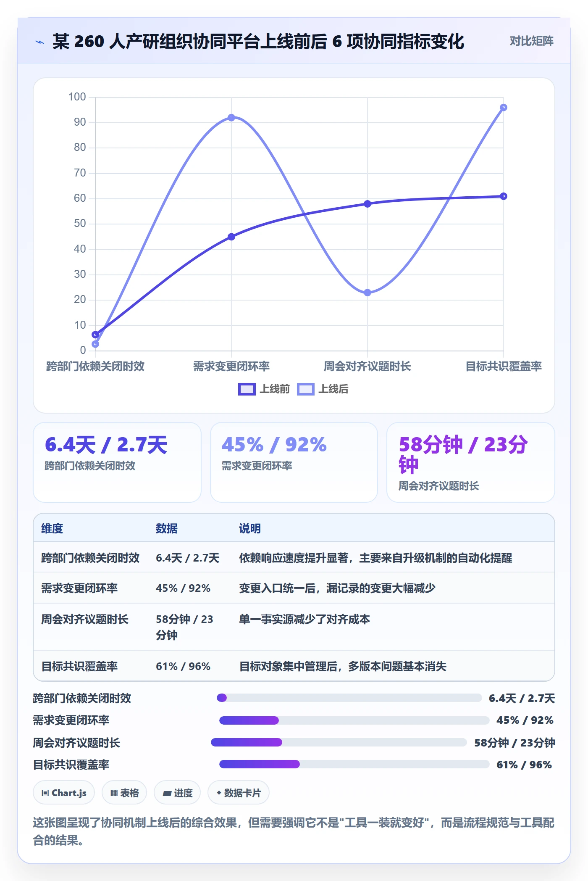Click y-axis tick label 100
588x881 pixels.
77,97
